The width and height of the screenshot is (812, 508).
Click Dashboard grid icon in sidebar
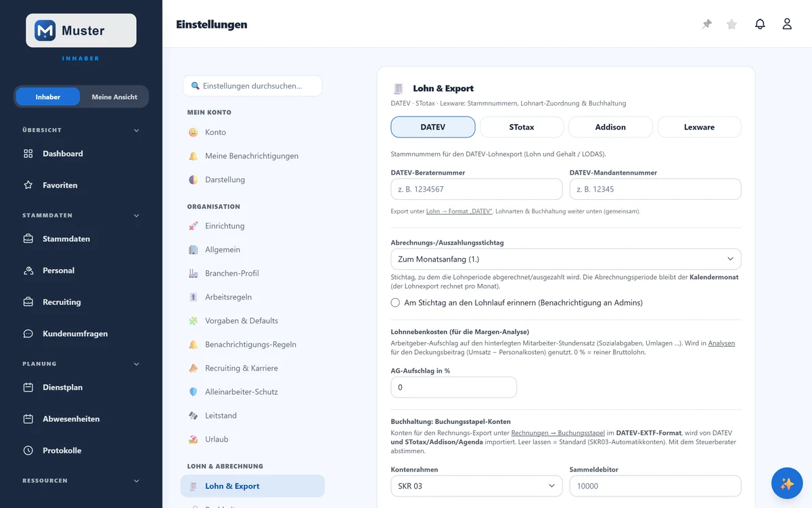tap(28, 154)
